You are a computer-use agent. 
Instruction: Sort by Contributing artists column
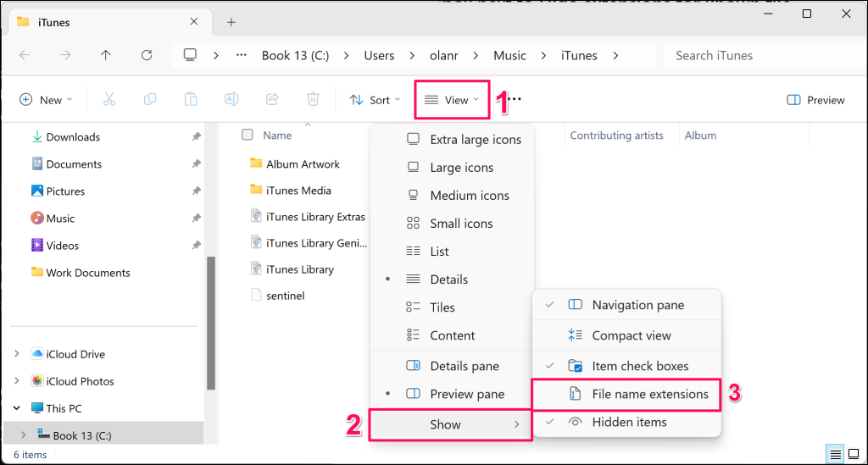pyautogui.click(x=616, y=135)
